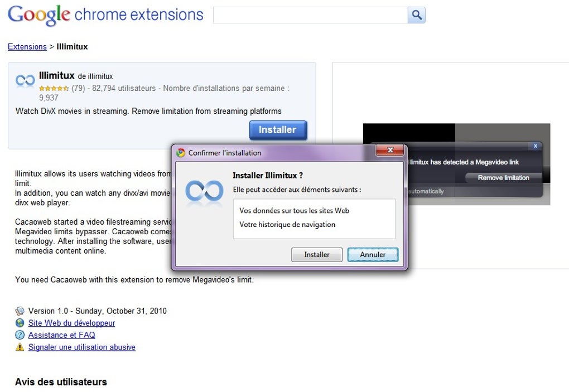
Task: Click the yellow warning triangle icon
Action: [x=20, y=347]
